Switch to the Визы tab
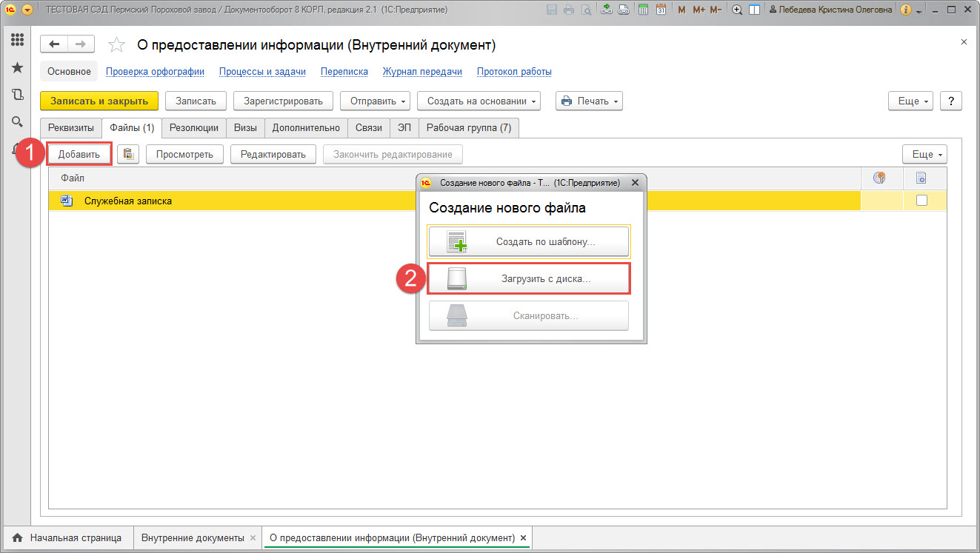This screenshot has width=980, height=553. click(x=245, y=127)
